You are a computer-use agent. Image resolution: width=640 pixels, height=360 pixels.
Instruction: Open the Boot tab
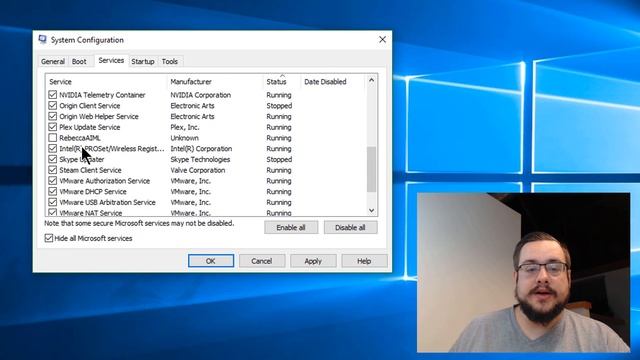click(x=79, y=62)
